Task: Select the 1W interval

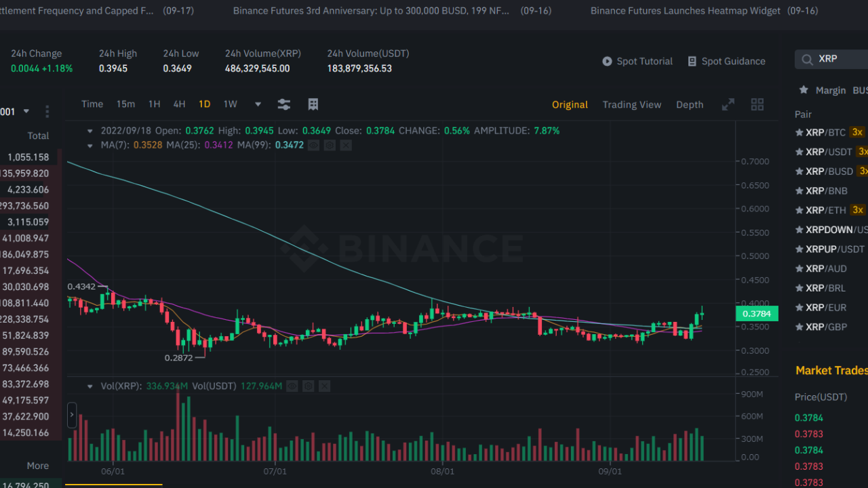Action: point(231,104)
